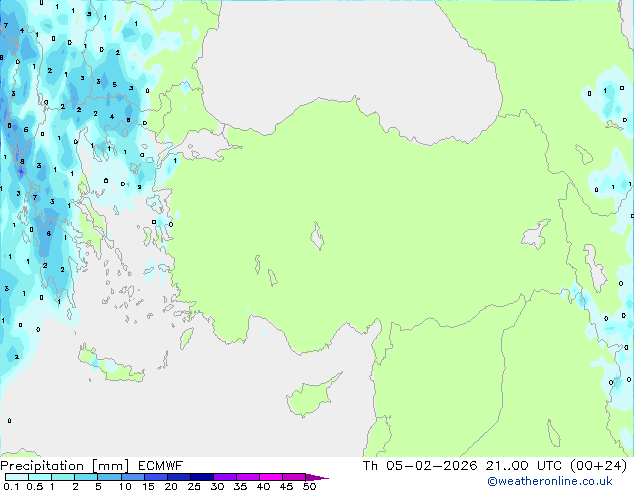Click the Sea of Marmara
The width and height of the screenshot is (634, 490).
207,149
